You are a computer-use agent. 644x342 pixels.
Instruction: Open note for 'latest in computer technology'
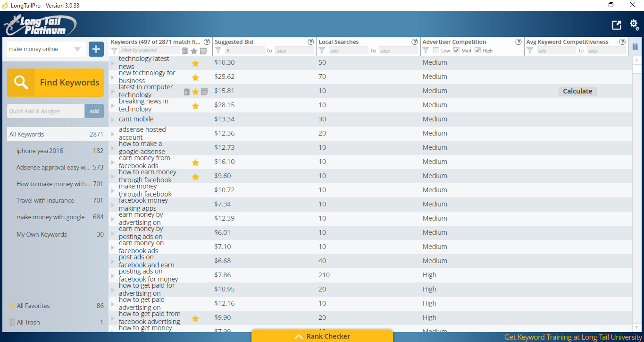(x=204, y=92)
